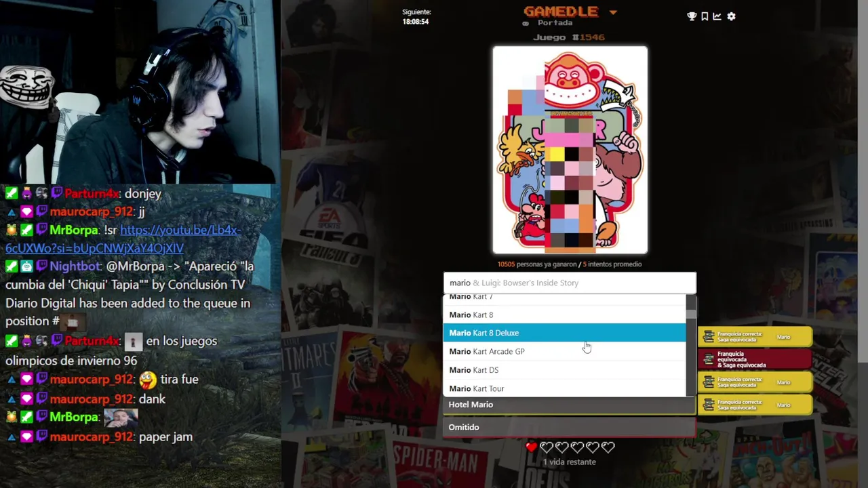868x488 pixels.
Task: Open the trophy achievements icon
Action: [x=692, y=16]
